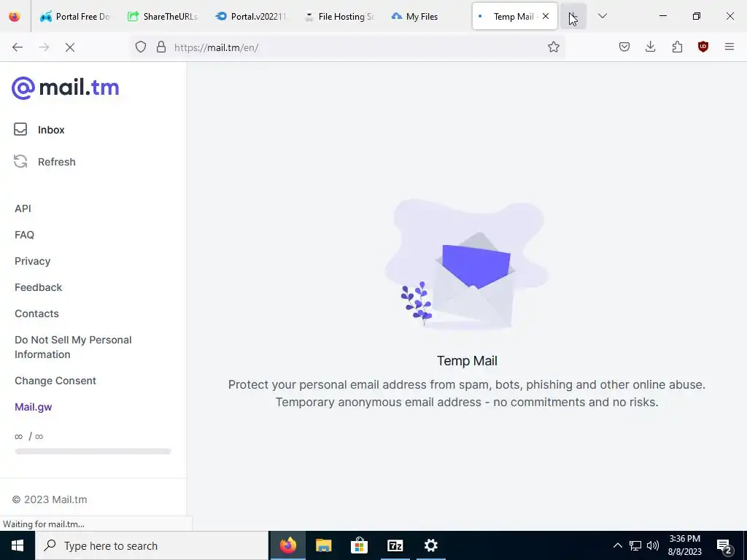Open the Downloads panel icon
747x560 pixels.
point(650,47)
